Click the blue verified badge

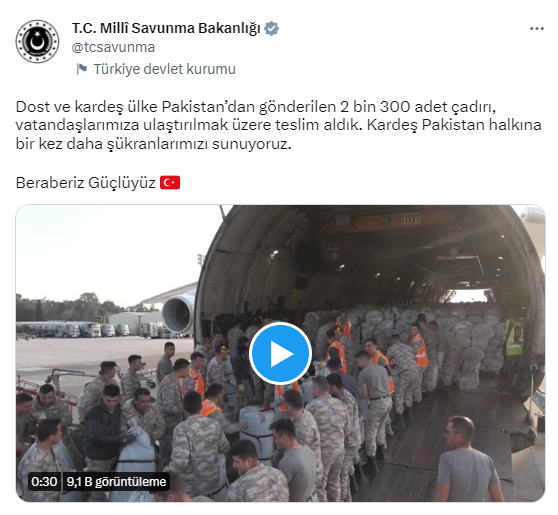tap(272, 28)
